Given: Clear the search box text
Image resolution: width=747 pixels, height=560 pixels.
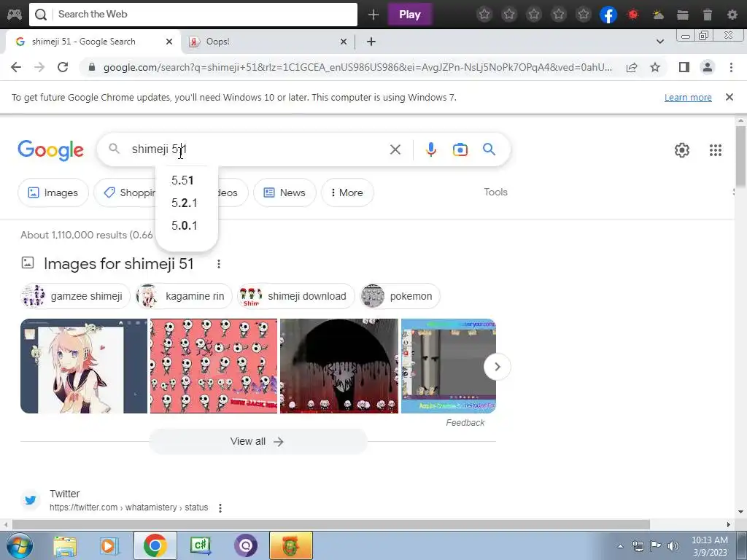Looking at the screenshot, I should click(395, 149).
